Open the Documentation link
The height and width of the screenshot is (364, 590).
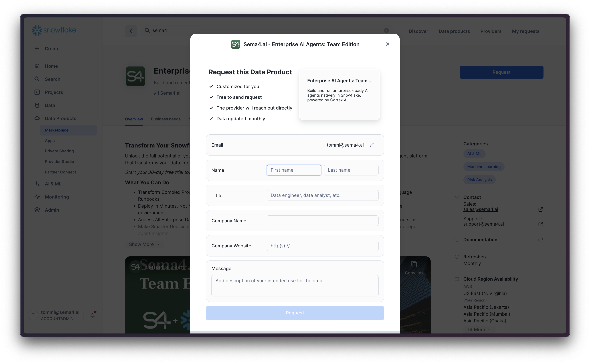click(x=480, y=240)
